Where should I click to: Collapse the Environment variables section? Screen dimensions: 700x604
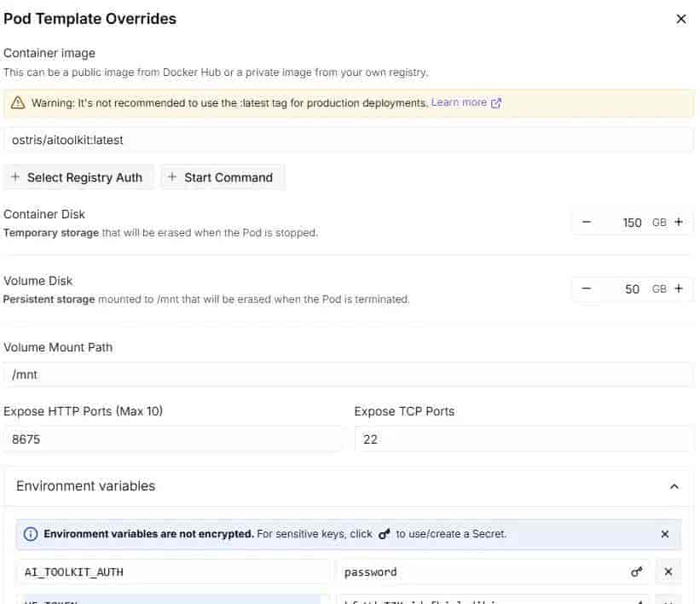click(674, 486)
